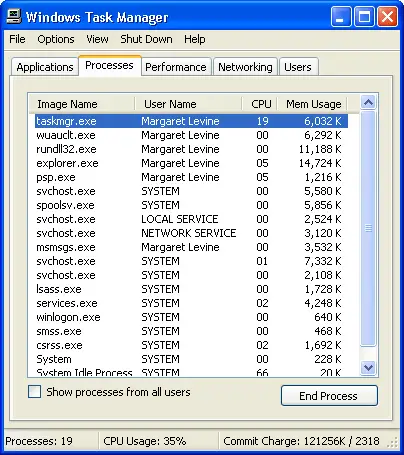Select svchost.exe using 7,332 K memory
This screenshot has height=455, width=404.
(x=191, y=261)
